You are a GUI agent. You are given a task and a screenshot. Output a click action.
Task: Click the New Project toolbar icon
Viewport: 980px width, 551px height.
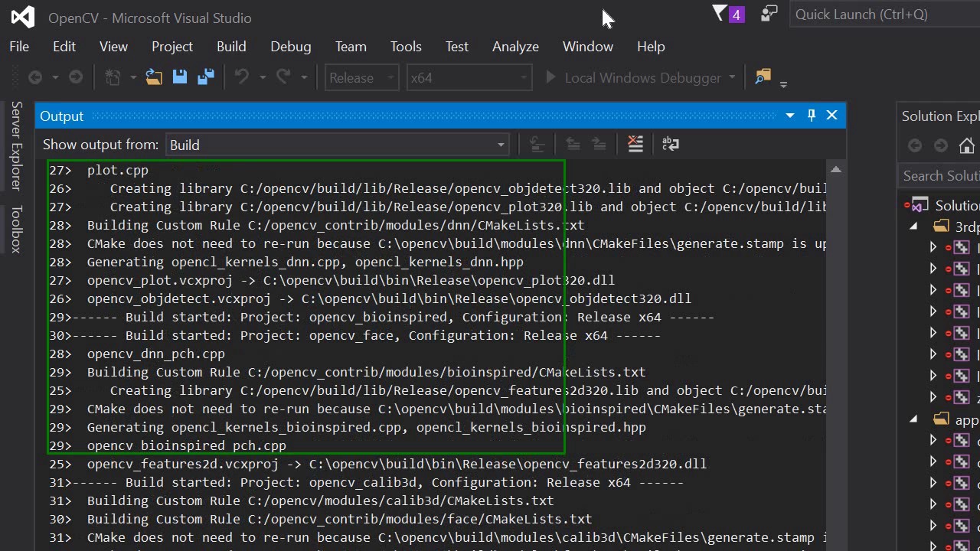pos(113,77)
